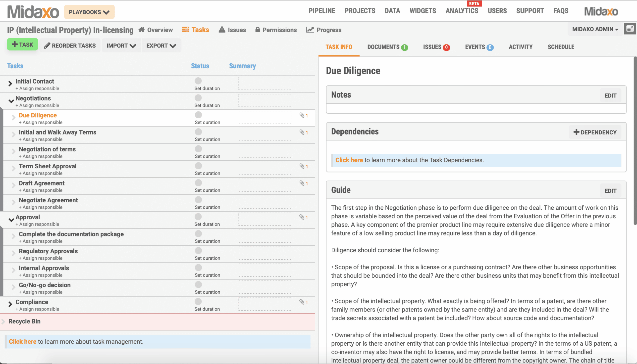Screen dimensions: 637x364
Task: Click the summary box for Initial Contact
Action: click(265, 84)
